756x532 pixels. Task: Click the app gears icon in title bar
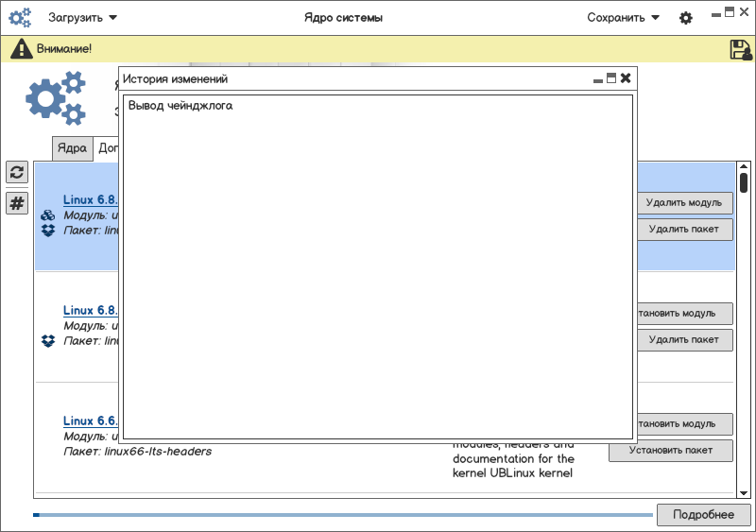(x=20, y=18)
